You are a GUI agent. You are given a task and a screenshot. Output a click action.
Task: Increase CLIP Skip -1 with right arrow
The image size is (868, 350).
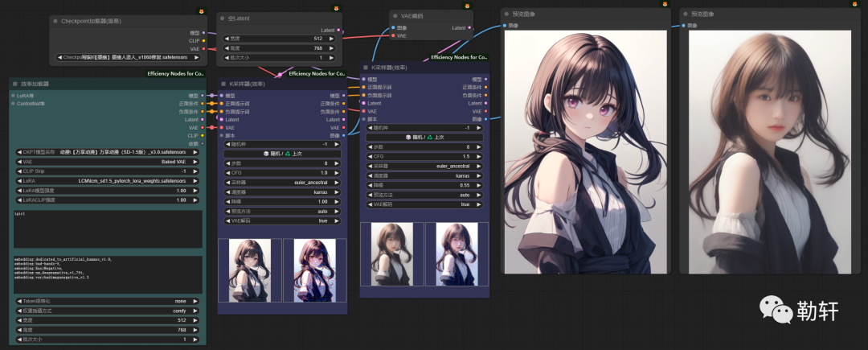click(196, 171)
